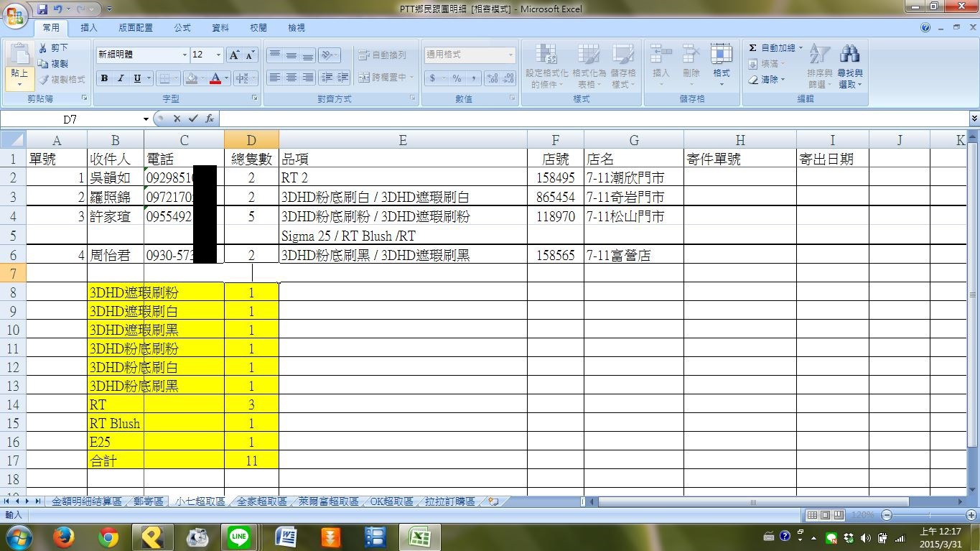Open the 全家超取區 sheet tab
The image size is (980, 551).
coord(262,501)
